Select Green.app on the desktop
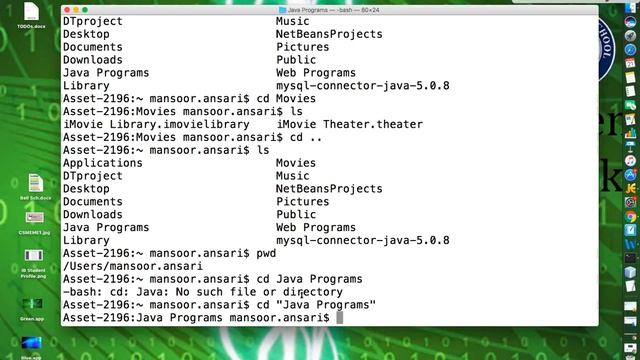 [x=32, y=309]
